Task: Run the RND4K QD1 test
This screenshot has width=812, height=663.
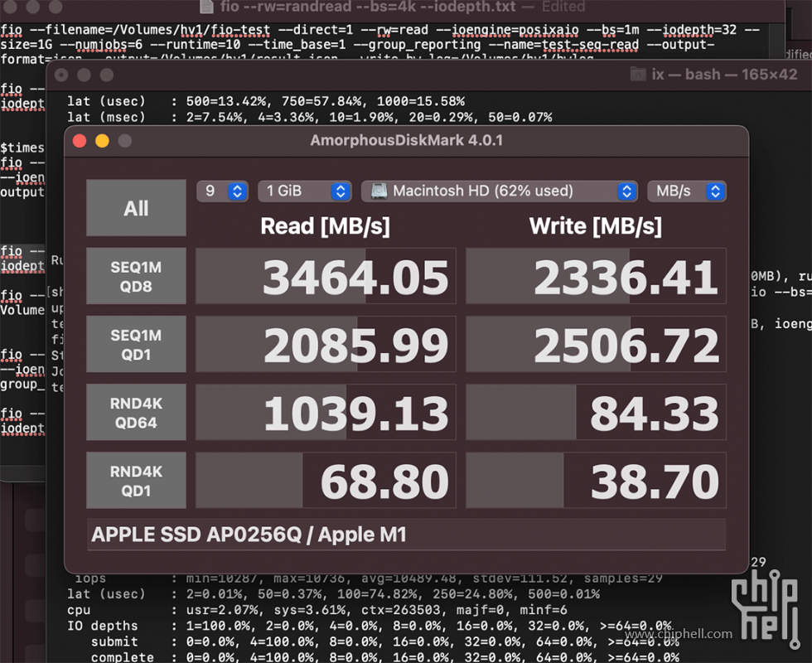Action: tap(136, 481)
